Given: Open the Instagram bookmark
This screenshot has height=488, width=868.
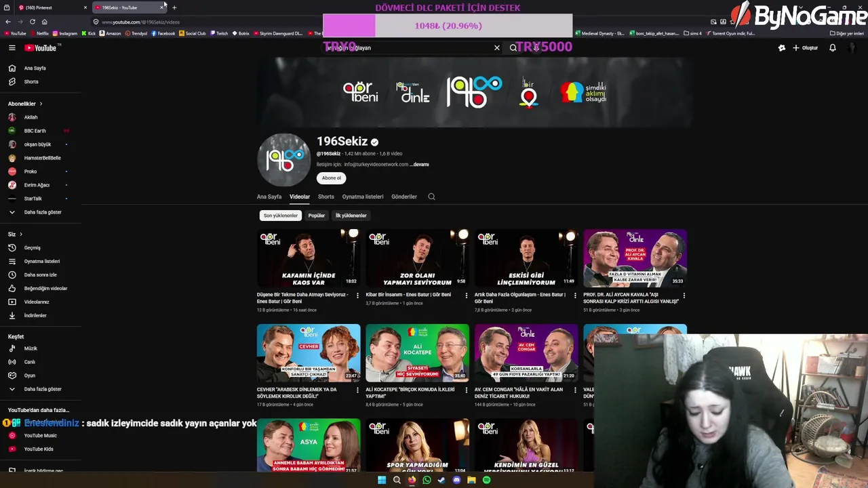Looking at the screenshot, I should click(x=65, y=33).
